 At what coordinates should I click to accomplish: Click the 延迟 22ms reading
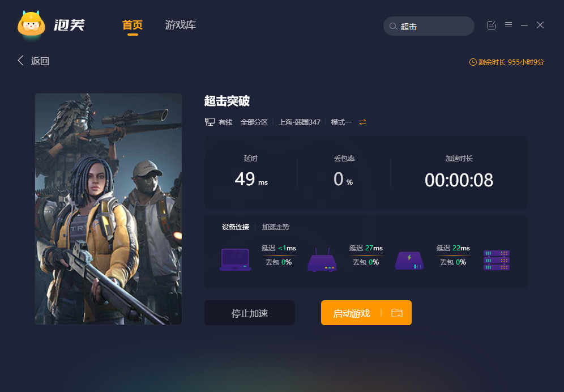(x=453, y=248)
